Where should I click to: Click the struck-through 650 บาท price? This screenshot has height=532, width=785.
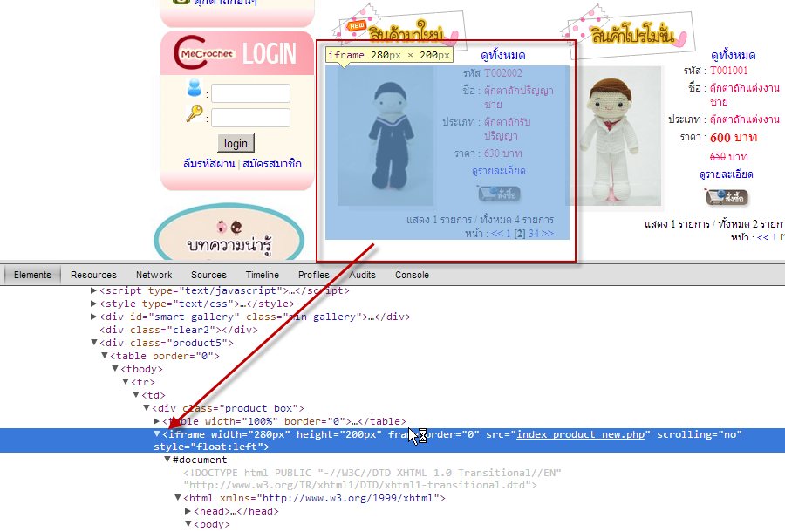pos(729,157)
